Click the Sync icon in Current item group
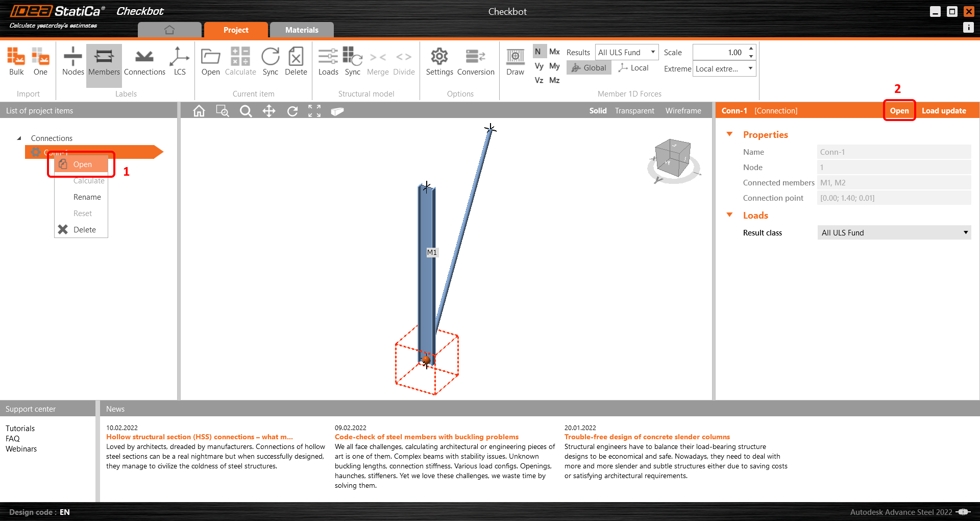Image resolution: width=980 pixels, height=521 pixels. [270, 61]
